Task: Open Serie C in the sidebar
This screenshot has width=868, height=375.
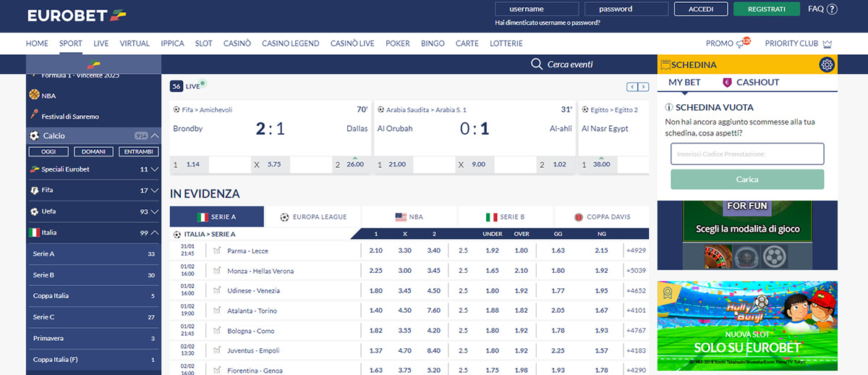Action: [94, 317]
